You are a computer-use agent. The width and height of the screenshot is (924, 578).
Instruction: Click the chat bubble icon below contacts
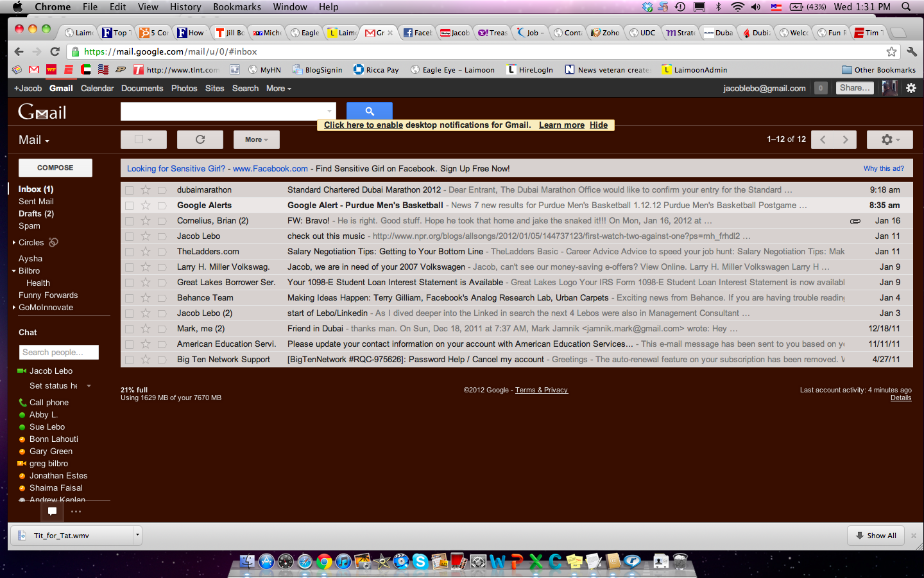point(53,511)
